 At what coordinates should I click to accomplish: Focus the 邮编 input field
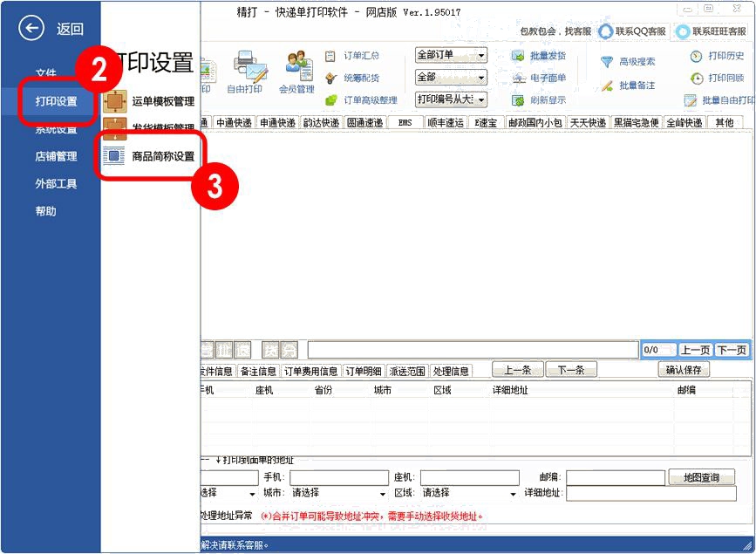616,478
